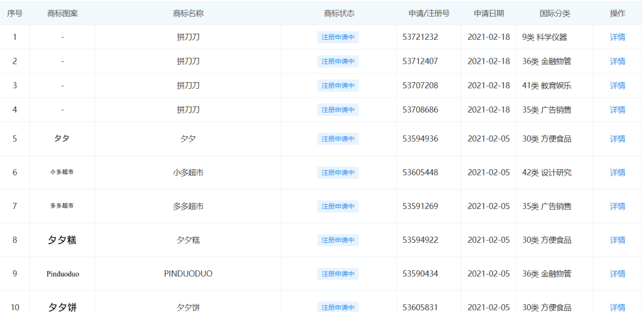The height and width of the screenshot is (312, 644).
Task: Select the 夕夕糕 trademark name cell
Action: pos(188,240)
